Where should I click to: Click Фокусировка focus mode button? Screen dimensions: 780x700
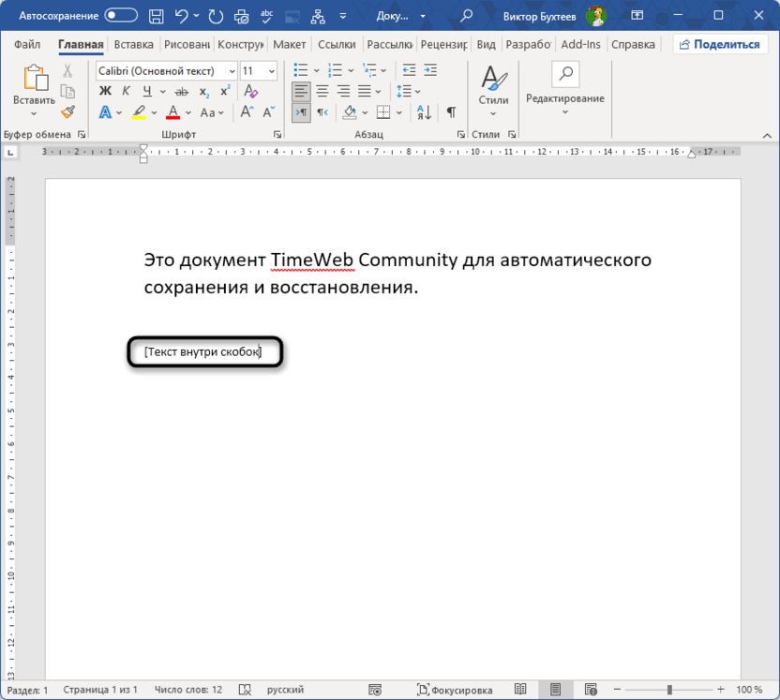tap(455, 690)
